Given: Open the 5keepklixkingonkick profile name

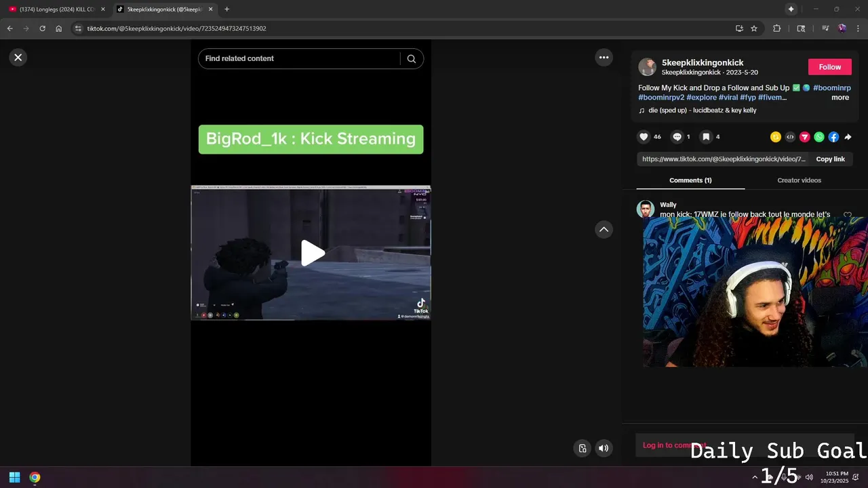Looking at the screenshot, I should tap(703, 62).
